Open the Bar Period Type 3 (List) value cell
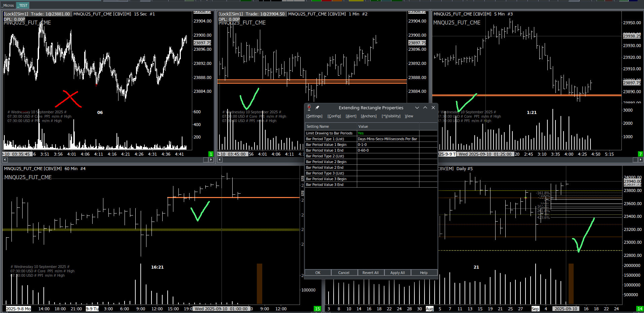Viewport: 644px width, 313px height. pyautogui.click(x=388, y=173)
